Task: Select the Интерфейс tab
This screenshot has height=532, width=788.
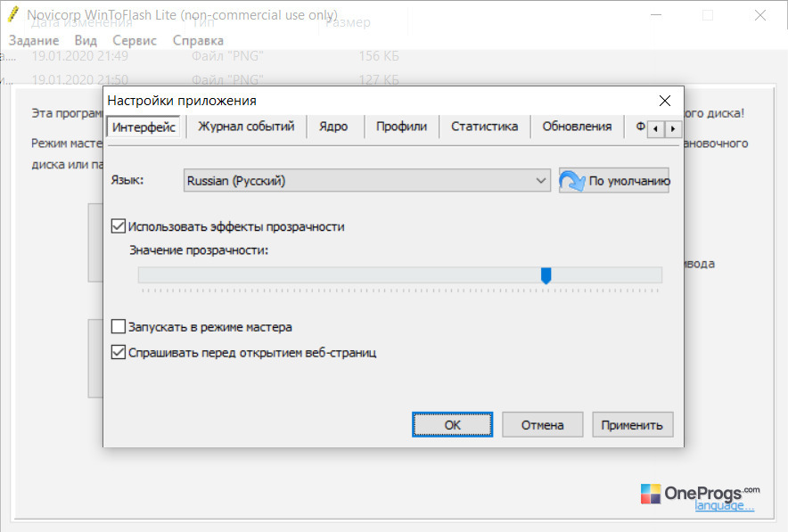Action: pos(144,127)
